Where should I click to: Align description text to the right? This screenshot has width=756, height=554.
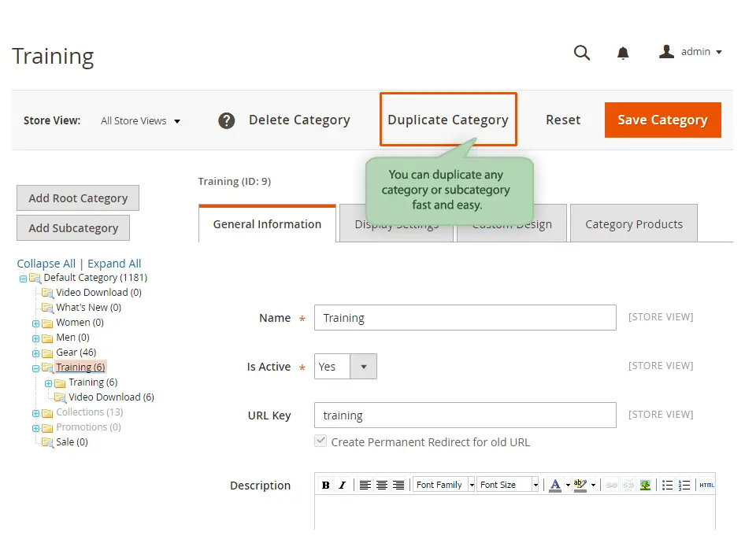tap(399, 484)
